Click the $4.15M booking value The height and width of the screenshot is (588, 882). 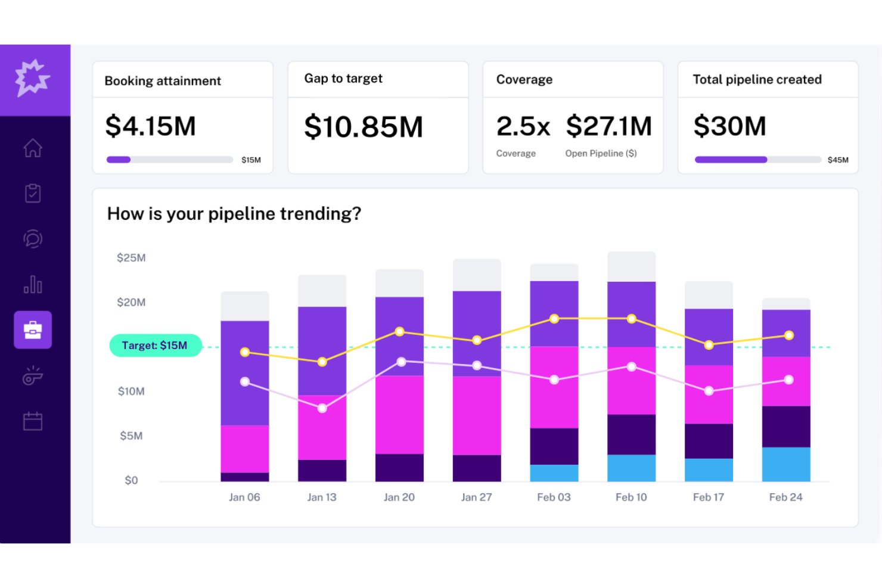click(x=151, y=126)
